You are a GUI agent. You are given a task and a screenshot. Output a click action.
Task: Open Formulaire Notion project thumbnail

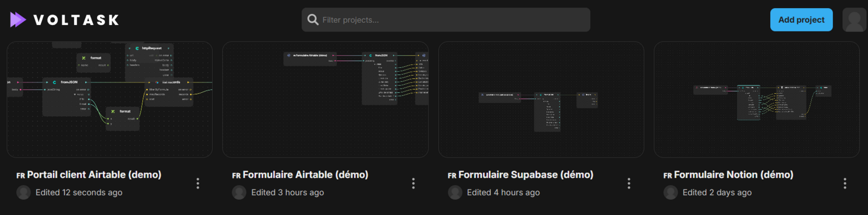click(x=757, y=99)
